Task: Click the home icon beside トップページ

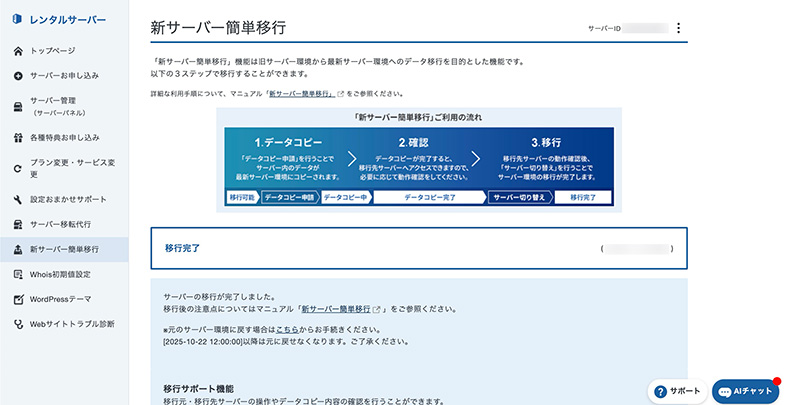Action: click(18, 50)
